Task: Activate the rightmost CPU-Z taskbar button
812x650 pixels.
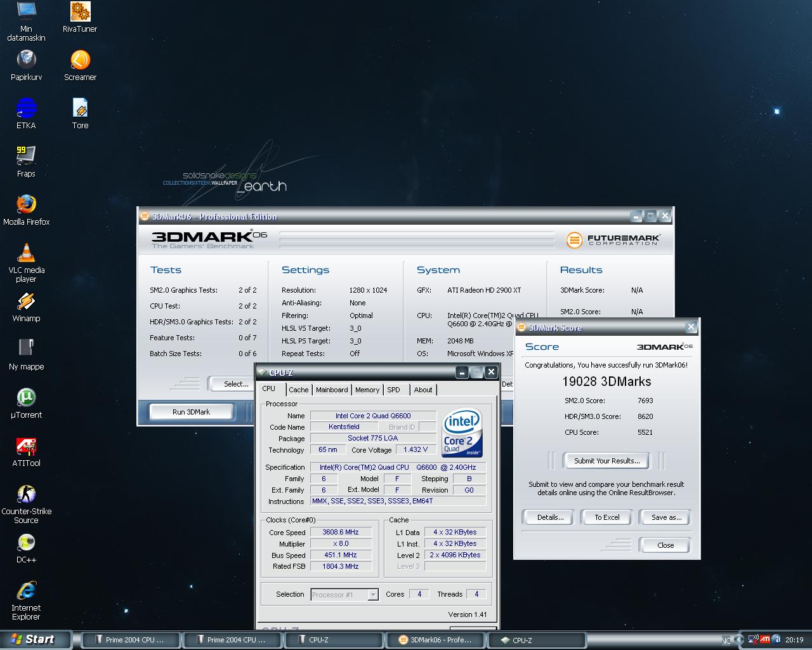Action: click(x=537, y=640)
